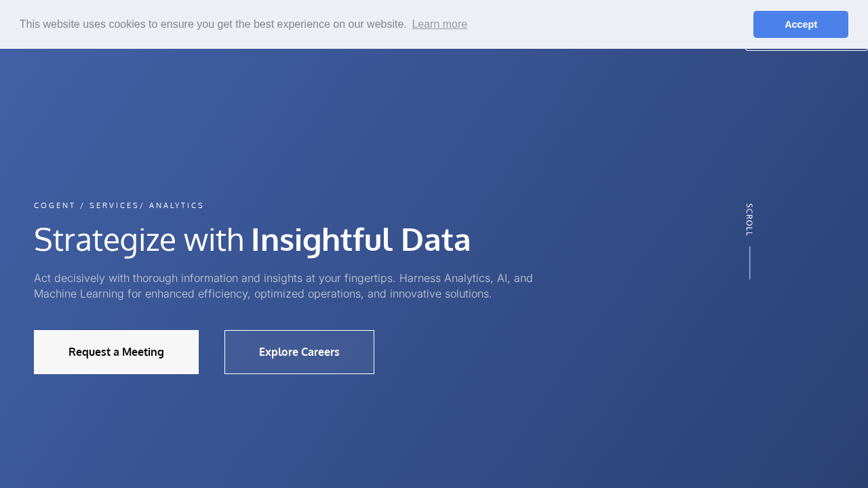The image size is (868, 488).
Task: Accept the cookie consent notice
Action: (x=800, y=24)
